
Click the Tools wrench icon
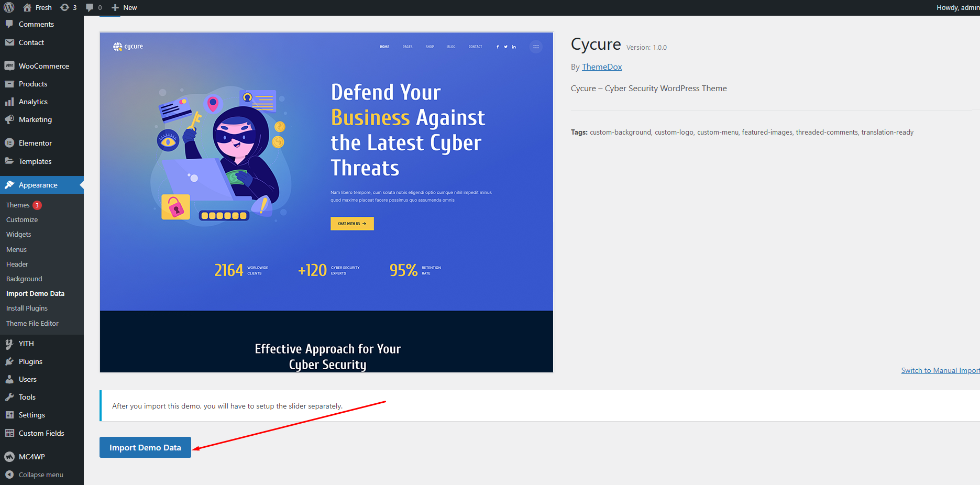pos(9,397)
